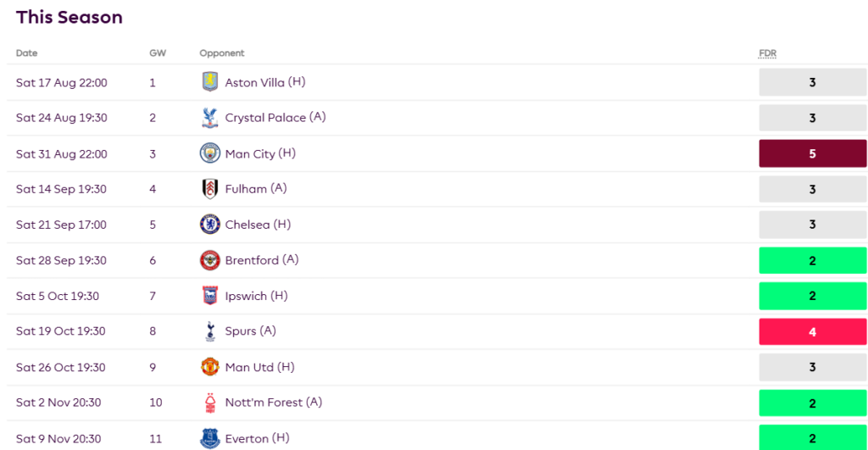Select the Sat 21 Sep 17:00 date
This screenshot has width=868, height=450.
(x=61, y=225)
